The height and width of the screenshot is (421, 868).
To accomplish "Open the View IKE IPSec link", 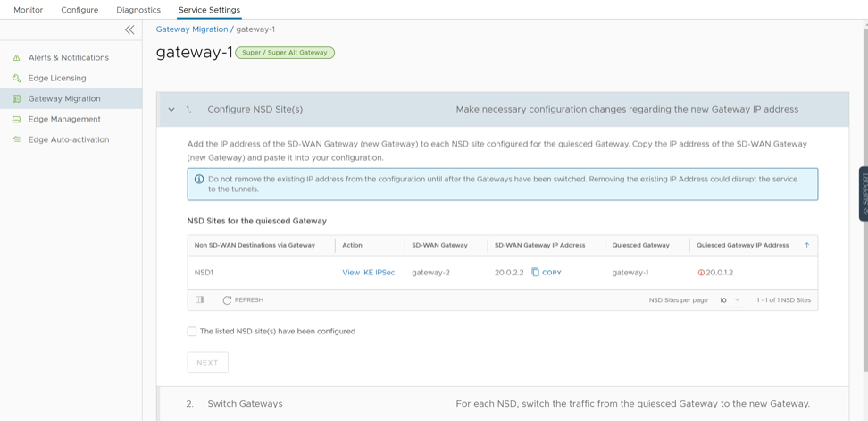I will point(368,273).
